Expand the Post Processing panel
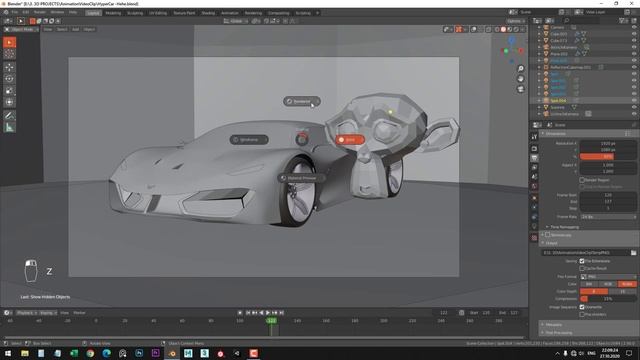This screenshot has height=360, width=640. click(558, 333)
